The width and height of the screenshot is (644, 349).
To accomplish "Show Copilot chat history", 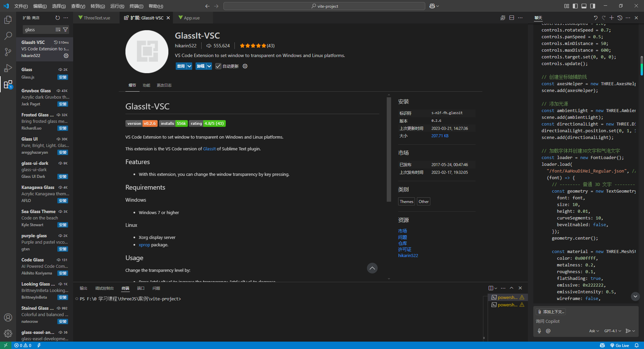I will tap(620, 18).
